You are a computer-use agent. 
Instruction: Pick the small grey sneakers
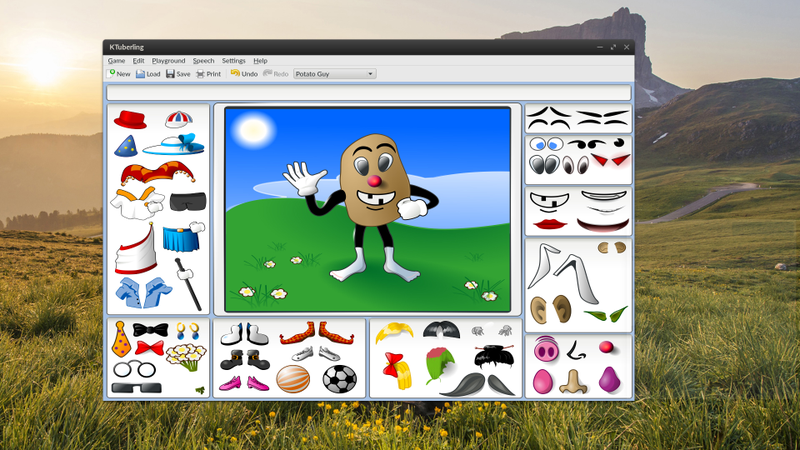[x=315, y=353]
